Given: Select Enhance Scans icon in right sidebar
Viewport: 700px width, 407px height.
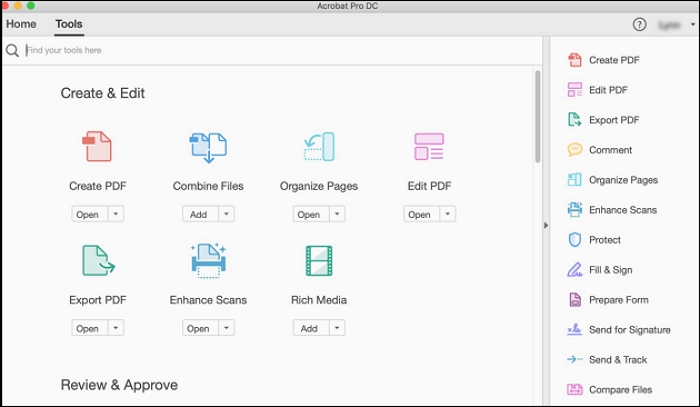Looking at the screenshot, I should click(575, 209).
